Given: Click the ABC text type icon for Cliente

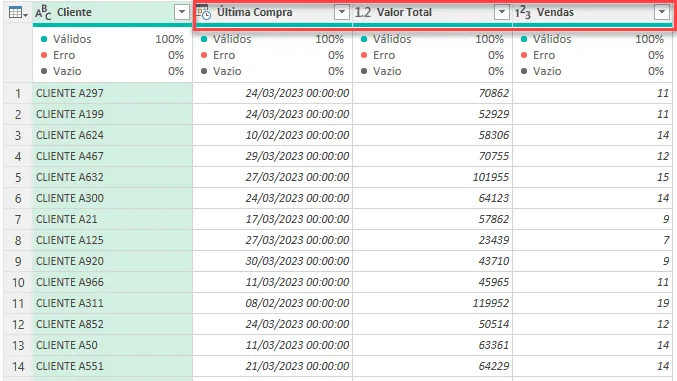Looking at the screenshot, I should coord(43,13).
